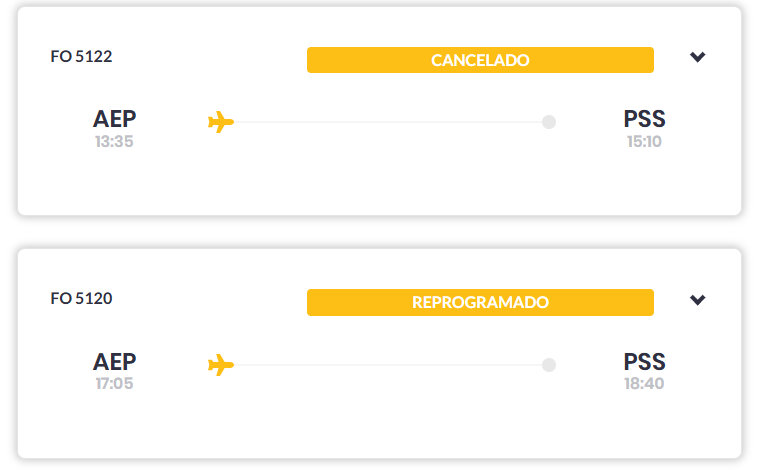
Task: Click the 17:05 departure time
Action: (x=114, y=384)
